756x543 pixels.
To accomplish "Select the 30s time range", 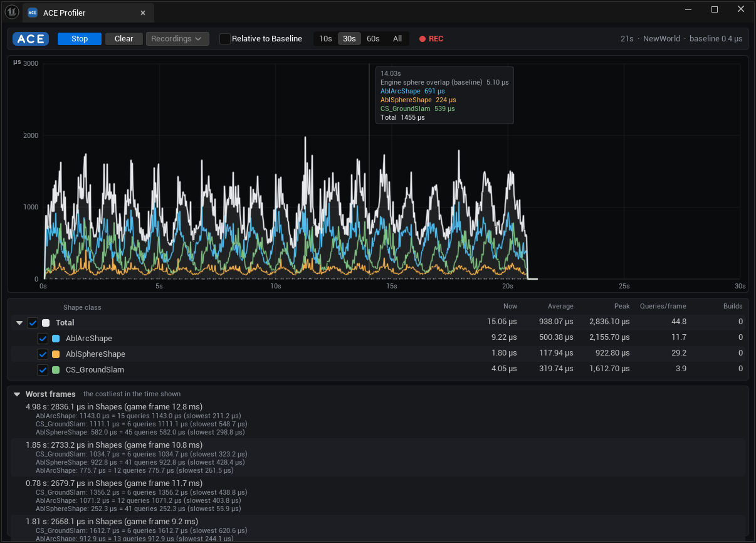I will pos(349,39).
